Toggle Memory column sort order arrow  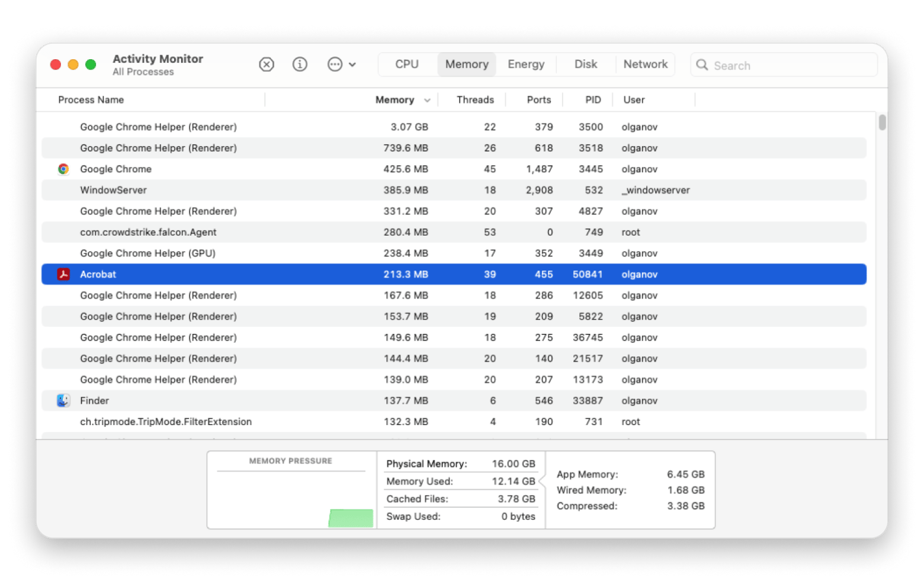[x=427, y=101]
